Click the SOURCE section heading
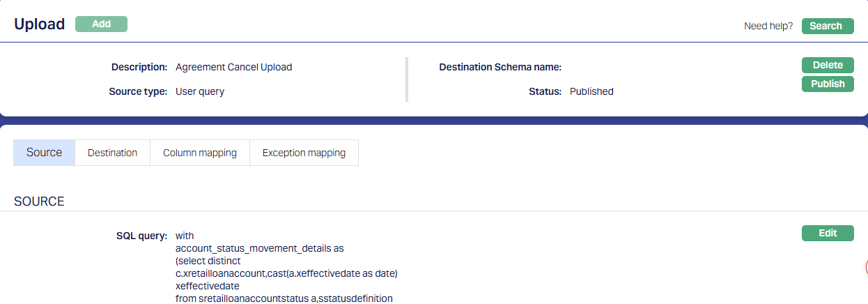This screenshot has height=304, width=868. (39, 202)
